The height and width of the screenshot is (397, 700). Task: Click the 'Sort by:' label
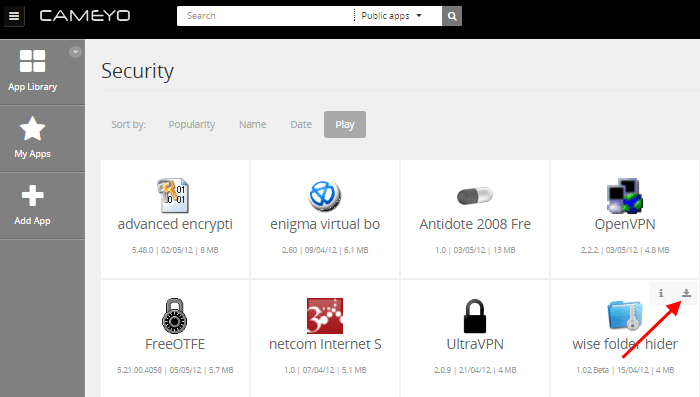coord(129,125)
